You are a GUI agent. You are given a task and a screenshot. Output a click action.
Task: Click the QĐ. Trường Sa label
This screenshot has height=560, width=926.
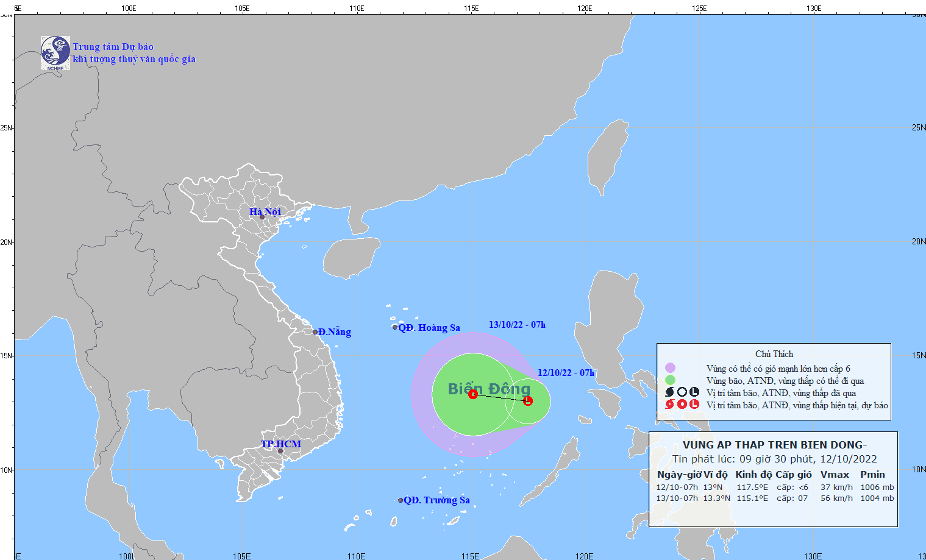pyautogui.click(x=436, y=500)
